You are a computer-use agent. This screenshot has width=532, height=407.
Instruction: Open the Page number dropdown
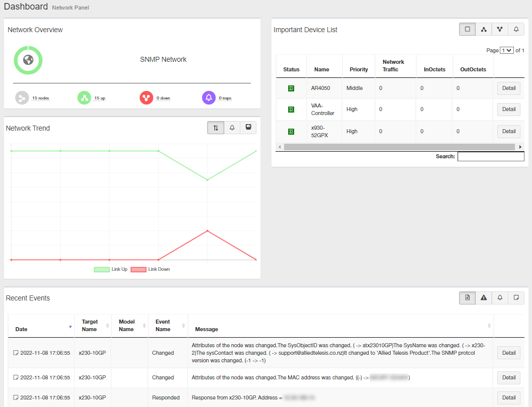coord(506,50)
